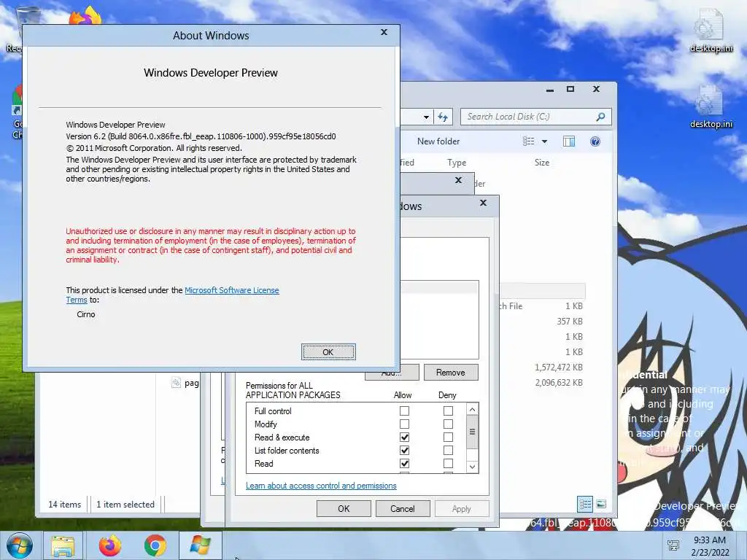Open the clock showing 9:33 AM
The image size is (747, 560).
(x=710, y=546)
